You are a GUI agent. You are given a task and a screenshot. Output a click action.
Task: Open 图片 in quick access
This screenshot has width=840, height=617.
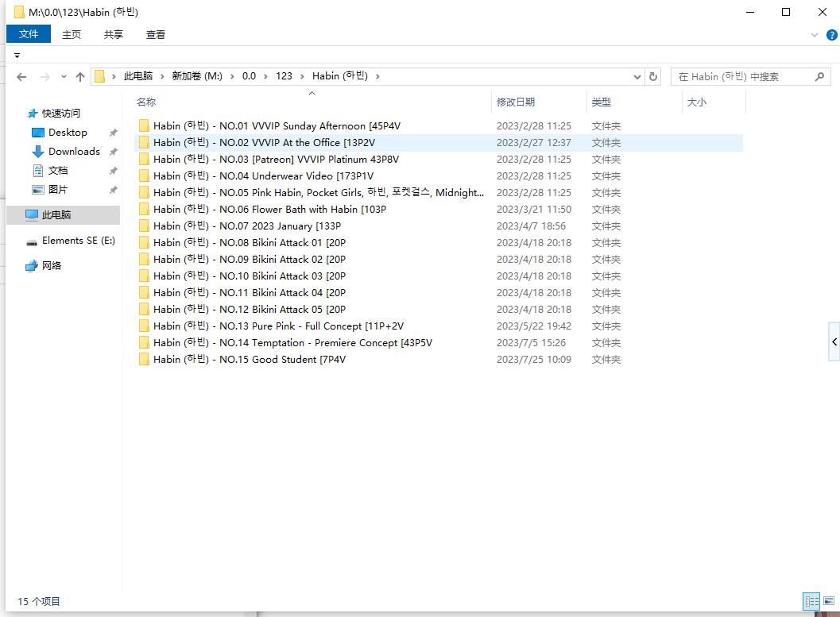(57, 190)
